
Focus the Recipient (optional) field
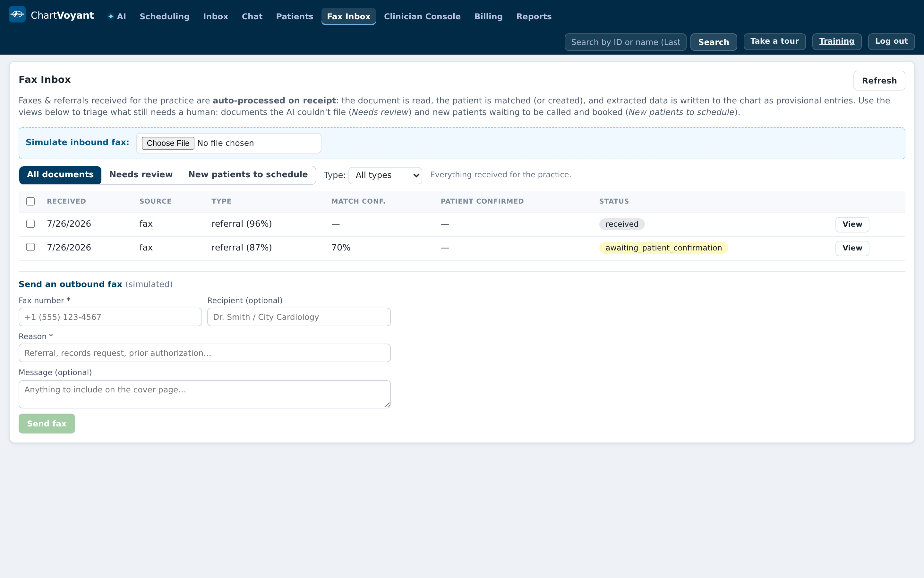pos(299,317)
